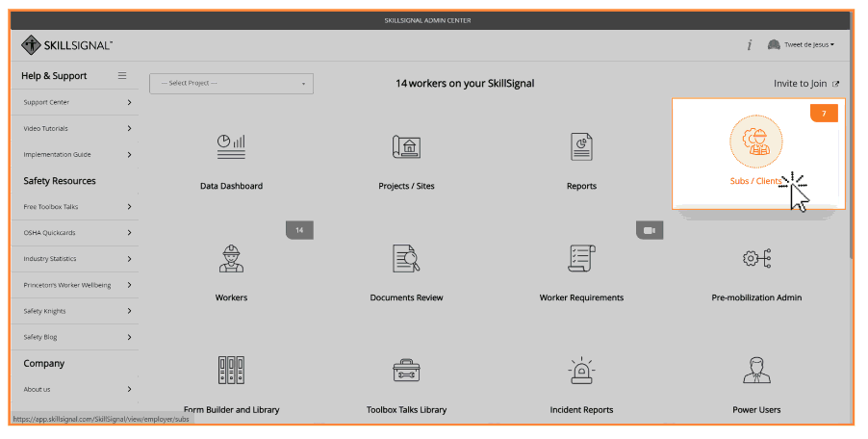Image resolution: width=868 pixels, height=439 pixels.
Task: Open Safety Blog in sidebar
Action: [75, 337]
